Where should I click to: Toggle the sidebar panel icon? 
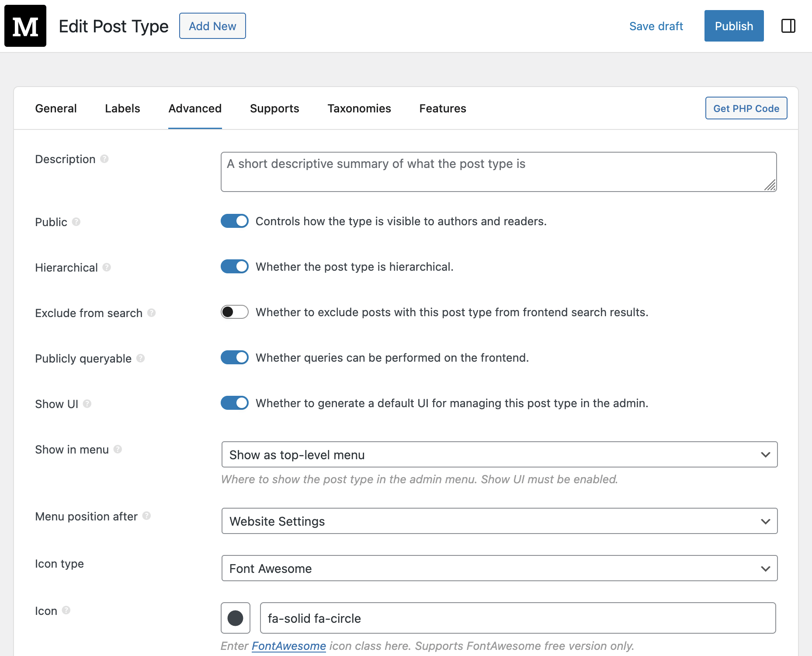click(788, 26)
